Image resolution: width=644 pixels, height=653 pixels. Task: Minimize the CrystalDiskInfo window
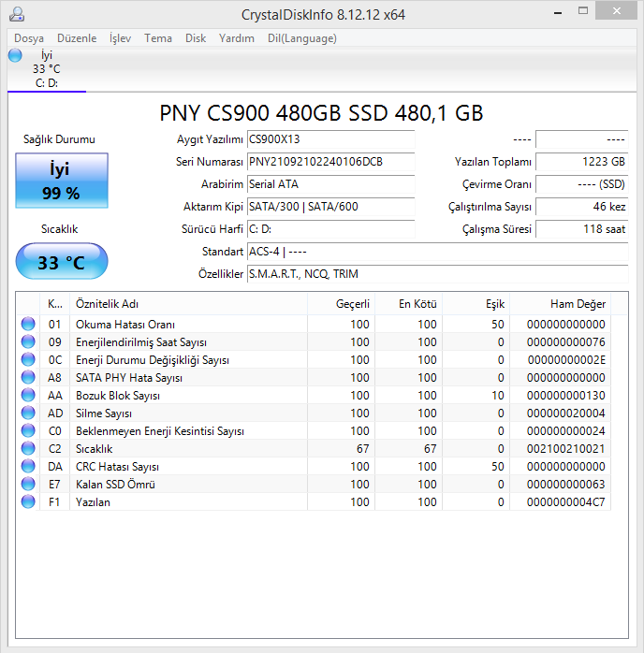click(x=558, y=11)
